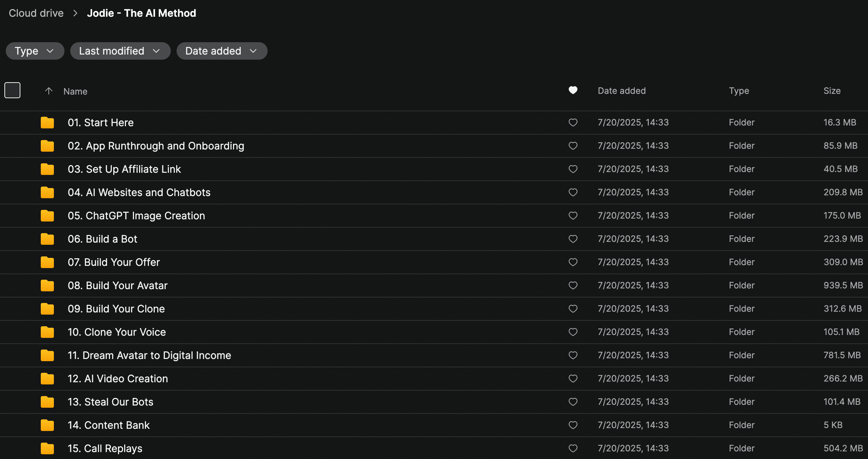Click the sort arrow beside Name header
The height and width of the screenshot is (459, 868).
click(49, 91)
